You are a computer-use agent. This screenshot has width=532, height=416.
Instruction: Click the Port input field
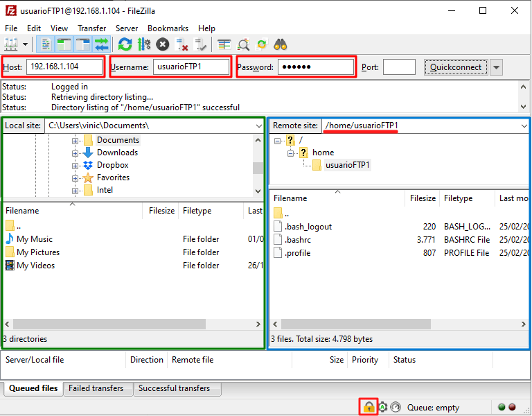point(399,67)
